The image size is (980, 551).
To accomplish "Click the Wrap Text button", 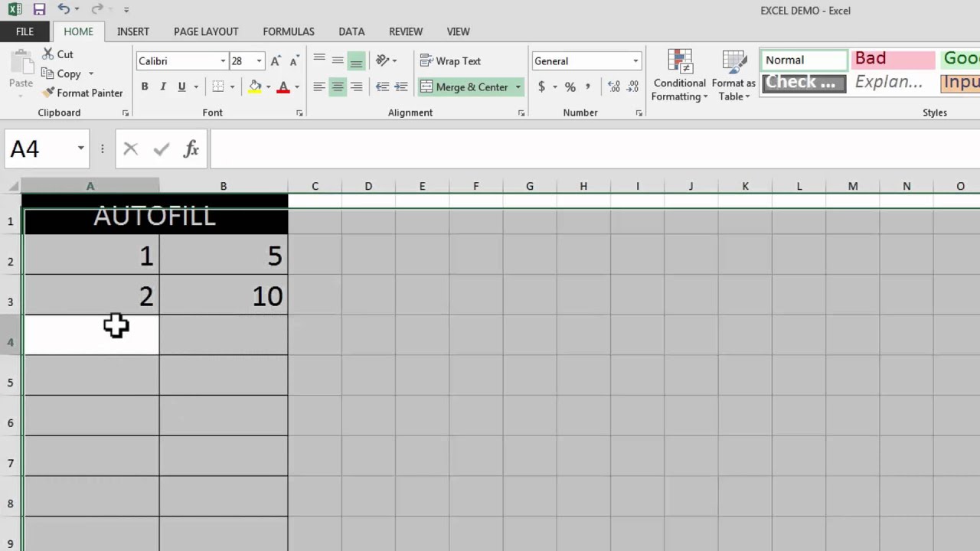I will [x=450, y=60].
